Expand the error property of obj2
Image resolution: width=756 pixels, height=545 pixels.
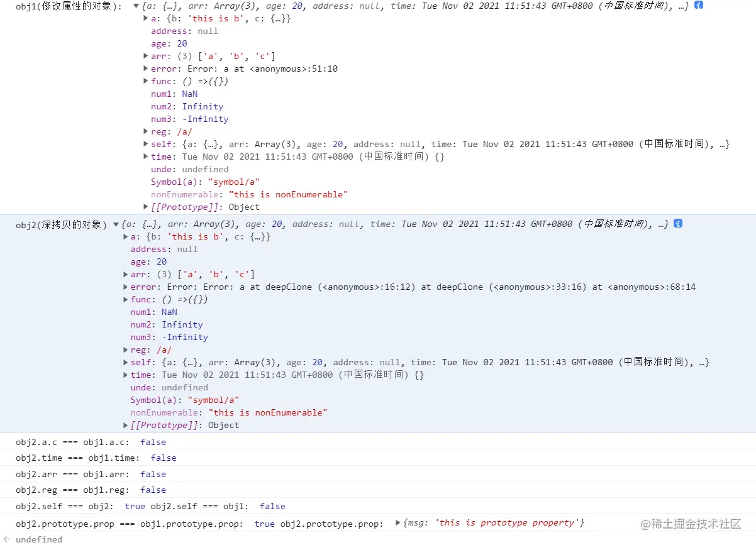tap(125, 287)
